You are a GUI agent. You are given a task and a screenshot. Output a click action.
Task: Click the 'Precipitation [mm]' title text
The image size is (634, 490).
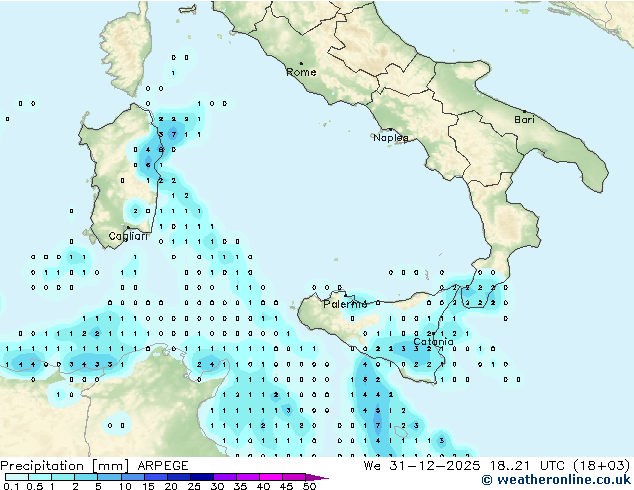[65, 466]
